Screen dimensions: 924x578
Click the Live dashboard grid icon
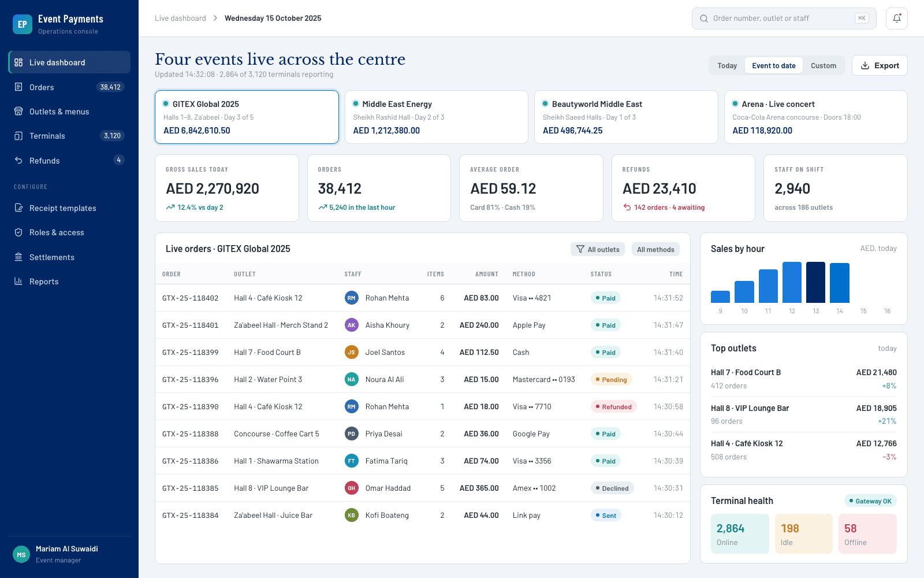pyautogui.click(x=18, y=62)
